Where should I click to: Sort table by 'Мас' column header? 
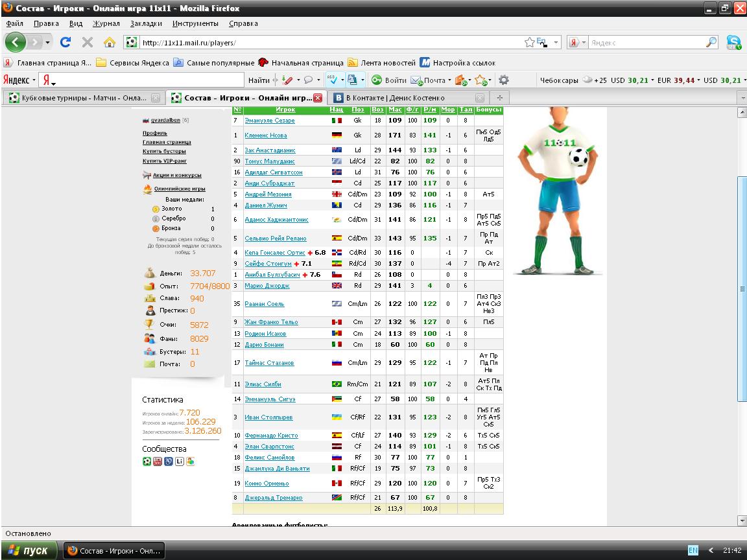(394, 110)
